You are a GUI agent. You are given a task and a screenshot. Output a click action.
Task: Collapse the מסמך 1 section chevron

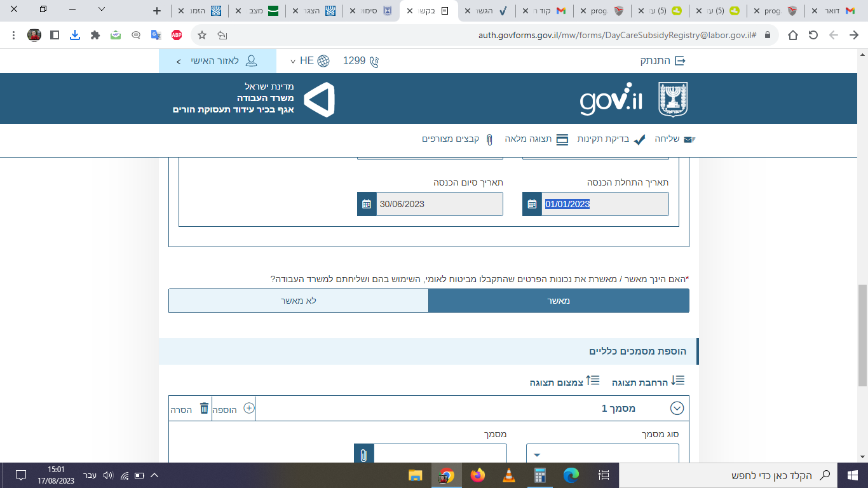coord(677,409)
